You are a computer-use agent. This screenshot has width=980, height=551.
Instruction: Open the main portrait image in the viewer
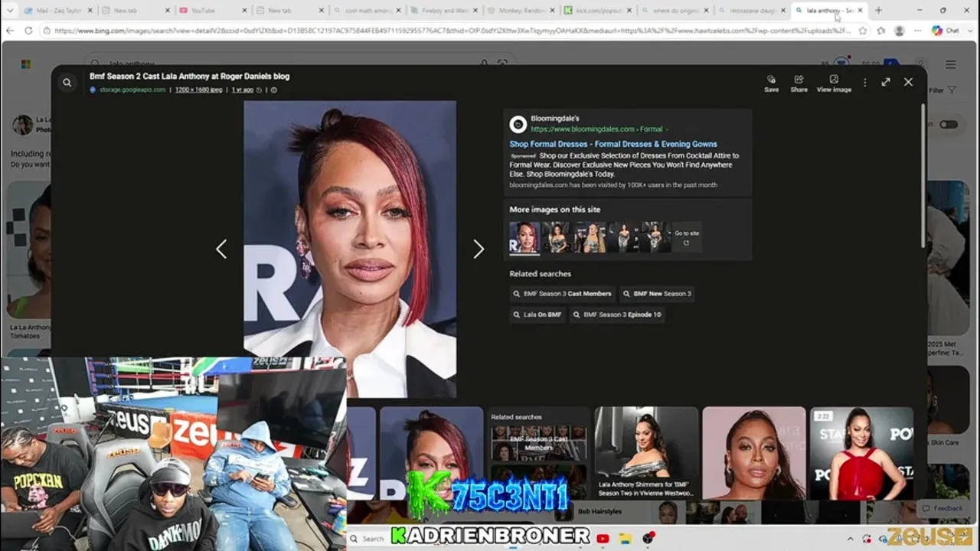tap(350, 249)
